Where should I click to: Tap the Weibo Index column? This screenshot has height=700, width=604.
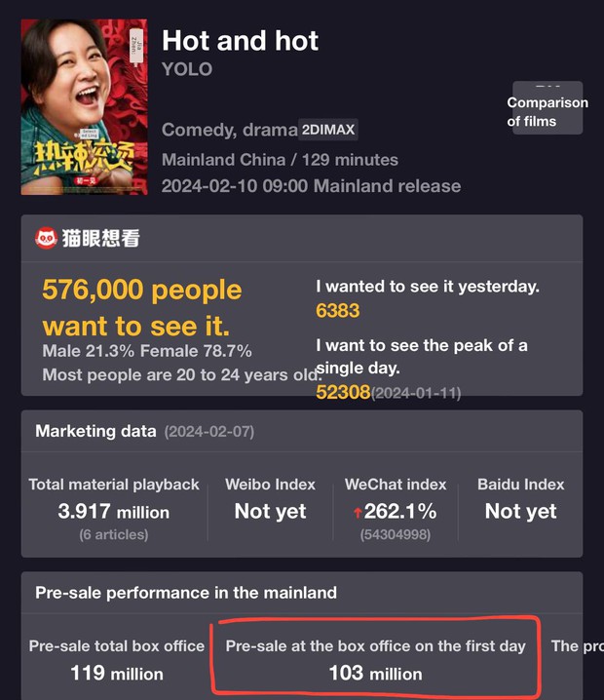[271, 501]
